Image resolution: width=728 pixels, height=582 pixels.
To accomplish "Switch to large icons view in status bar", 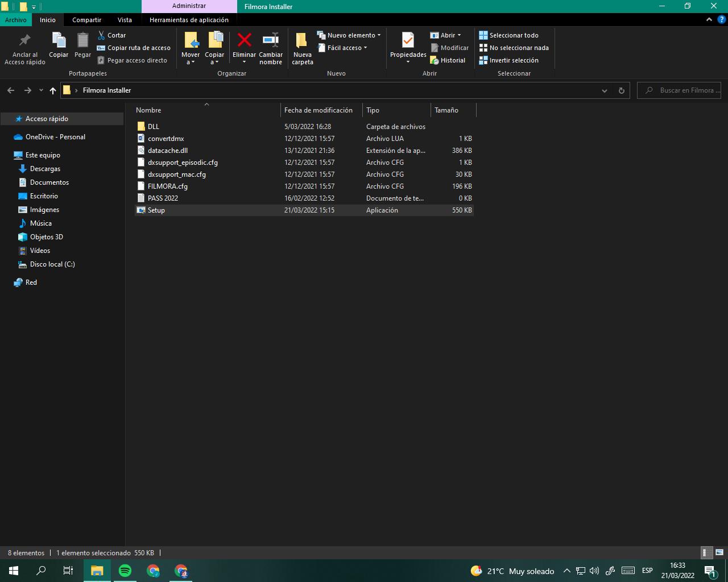I will click(x=719, y=552).
